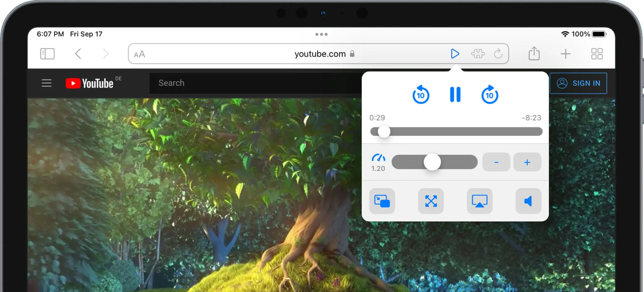Open AirPlay streaming options
The height and width of the screenshot is (292, 644).
click(480, 201)
